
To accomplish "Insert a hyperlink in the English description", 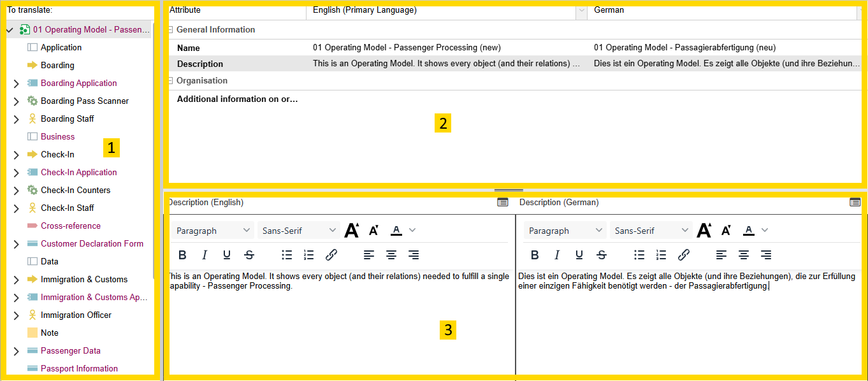I will click(331, 254).
